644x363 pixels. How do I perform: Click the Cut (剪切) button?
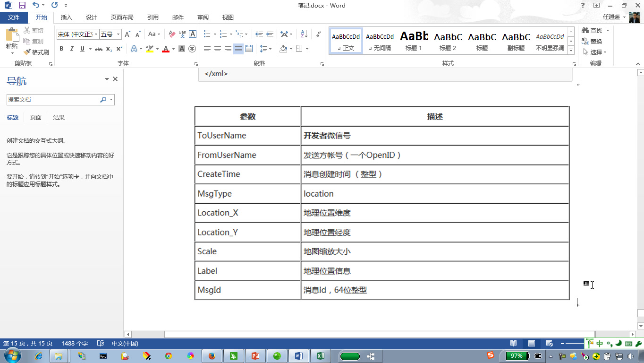(x=34, y=30)
